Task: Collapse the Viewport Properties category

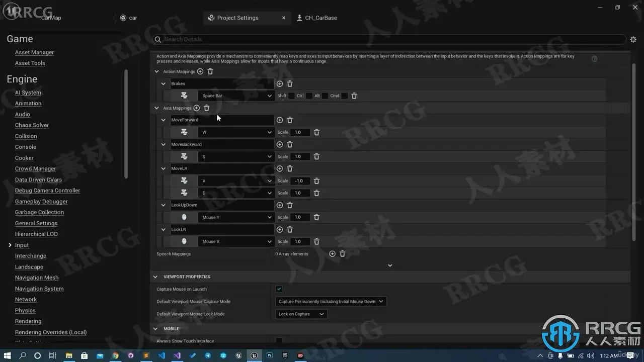Action: [x=155, y=277]
